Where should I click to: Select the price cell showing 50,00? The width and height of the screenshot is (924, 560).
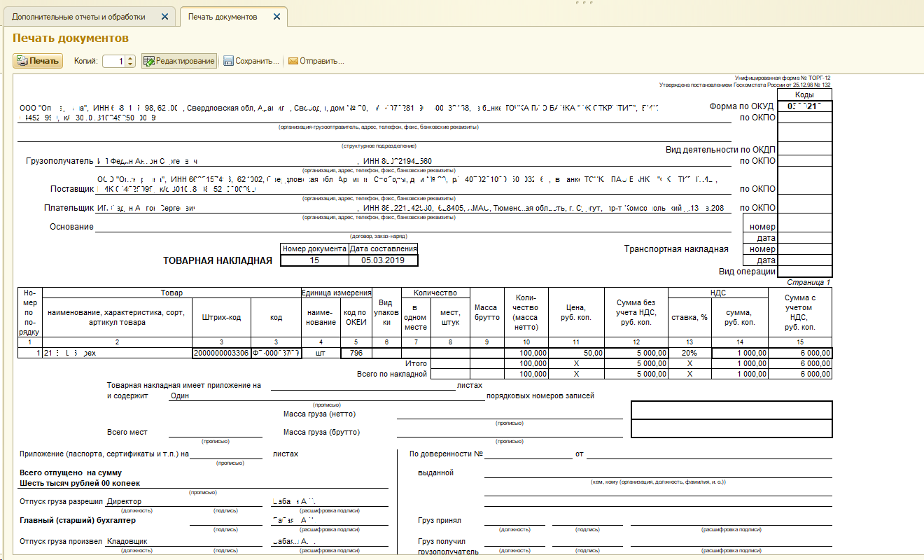tap(577, 353)
